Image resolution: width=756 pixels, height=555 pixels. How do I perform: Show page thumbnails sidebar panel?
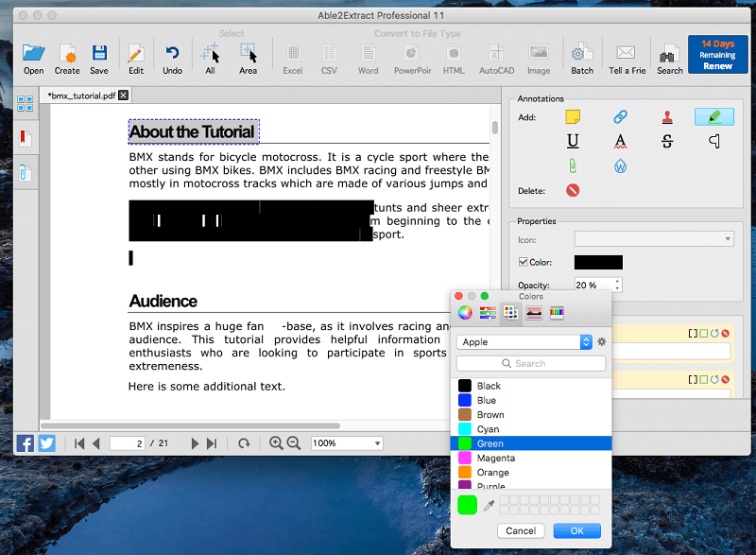tap(26, 103)
